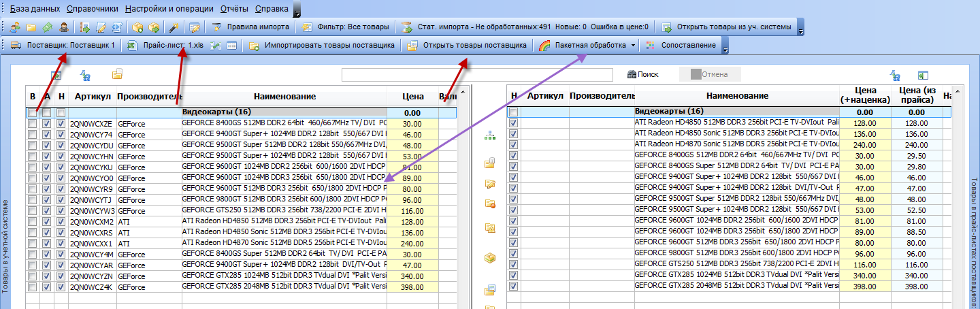Open the Фильтр: Все товары selector

(345, 27)
